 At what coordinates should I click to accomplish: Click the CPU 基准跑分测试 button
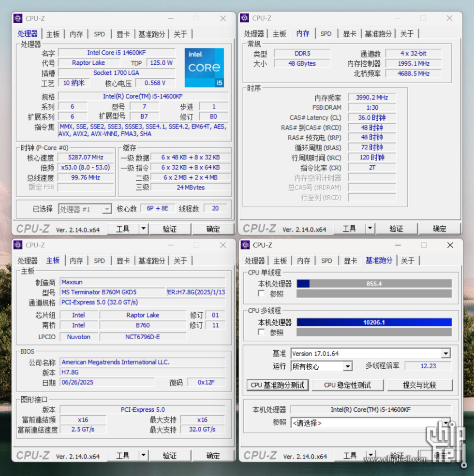pos(278,385)
